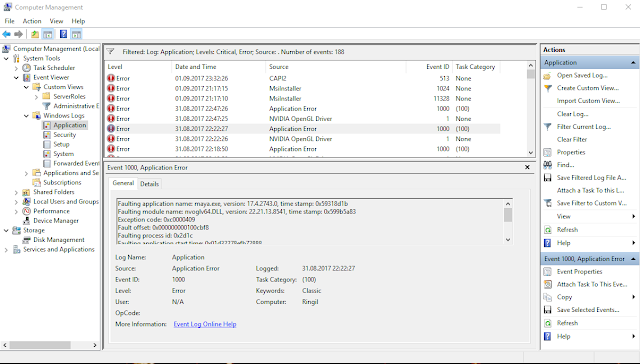Select the Setup log in tree
Screen dimensions: 640x364
tap(61, 144)
